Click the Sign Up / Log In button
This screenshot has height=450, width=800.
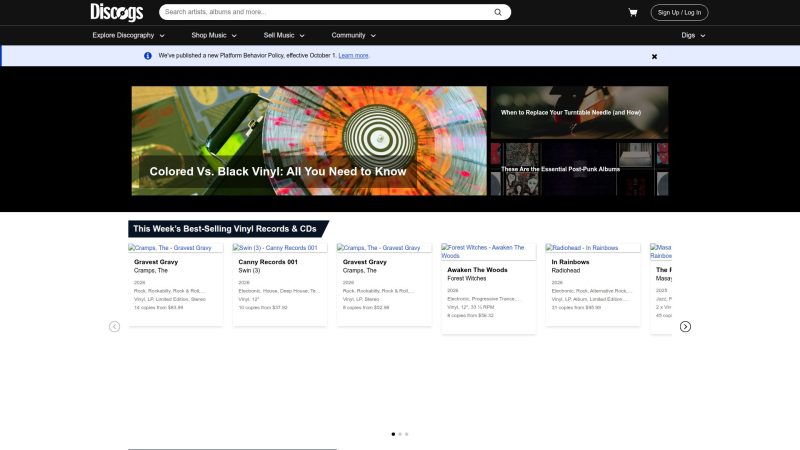point(679,12)
